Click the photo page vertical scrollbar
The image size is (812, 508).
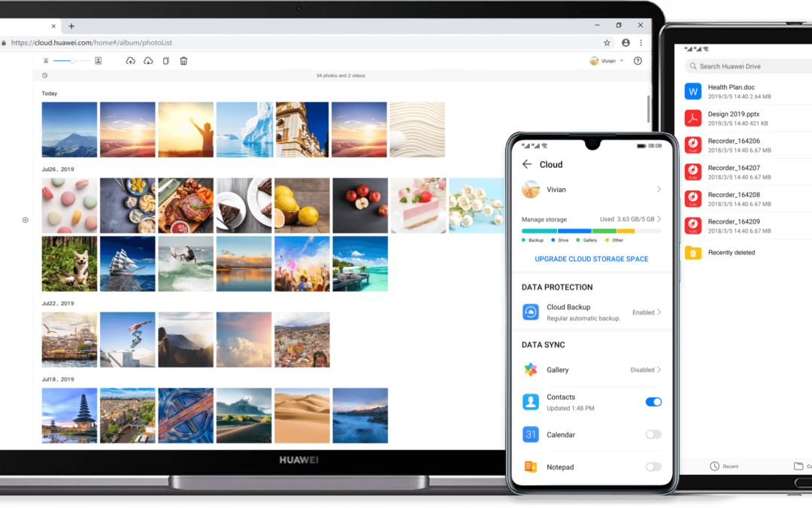[x=648, y=109]
